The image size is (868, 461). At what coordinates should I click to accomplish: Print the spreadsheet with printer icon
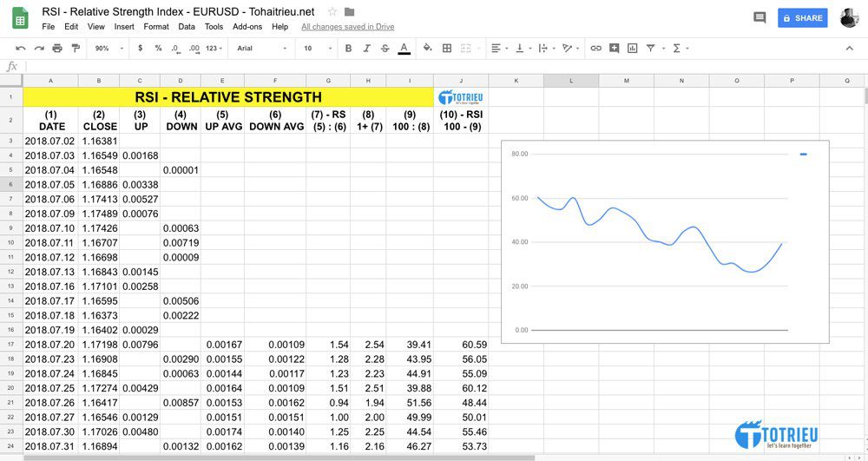click(57, 48)
